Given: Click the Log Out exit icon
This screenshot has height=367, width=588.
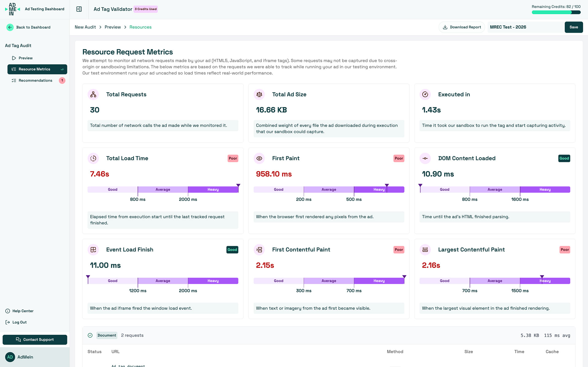Looking at the screenshot, I should (8, 322).
